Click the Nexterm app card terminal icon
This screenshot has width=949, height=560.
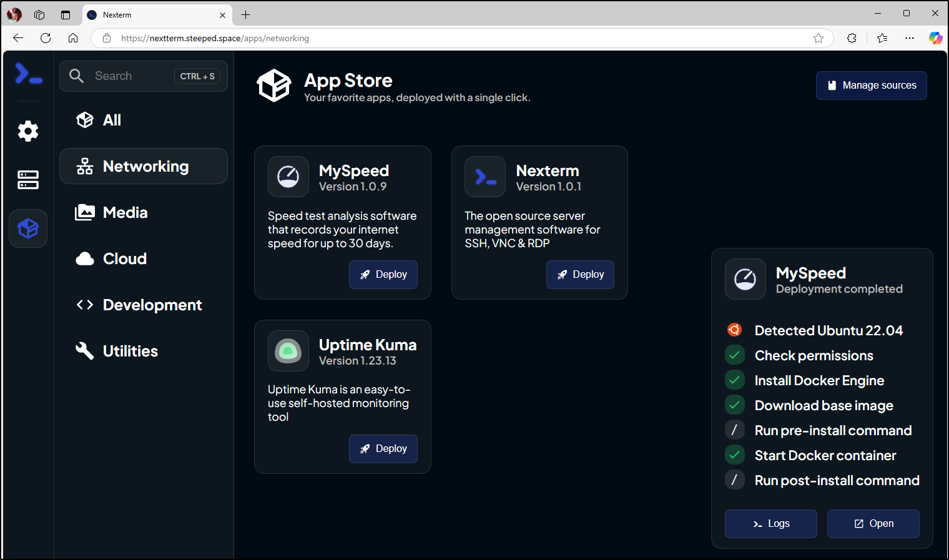pos(485,177)
